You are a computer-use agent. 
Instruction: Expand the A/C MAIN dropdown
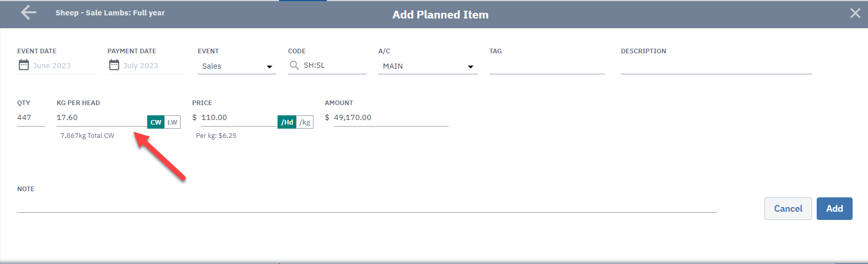click(x=428, y=66)
